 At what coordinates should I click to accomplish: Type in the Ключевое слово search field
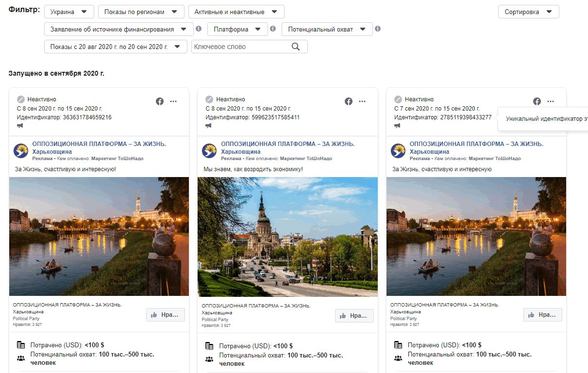point(240,47)
